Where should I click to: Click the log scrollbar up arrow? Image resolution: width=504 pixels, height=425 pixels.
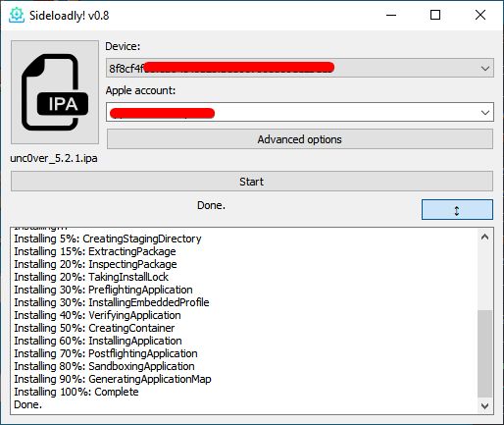[x=485, y=237]
